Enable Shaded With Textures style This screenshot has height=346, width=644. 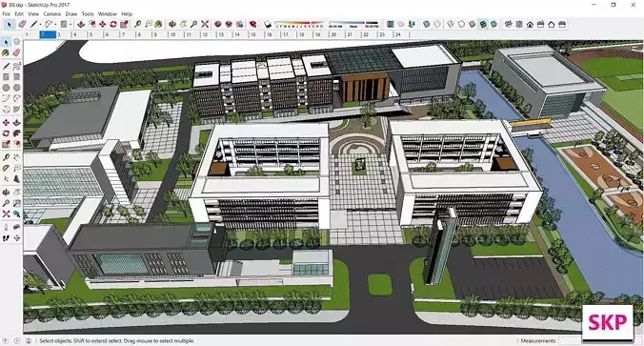pos(483,24)
